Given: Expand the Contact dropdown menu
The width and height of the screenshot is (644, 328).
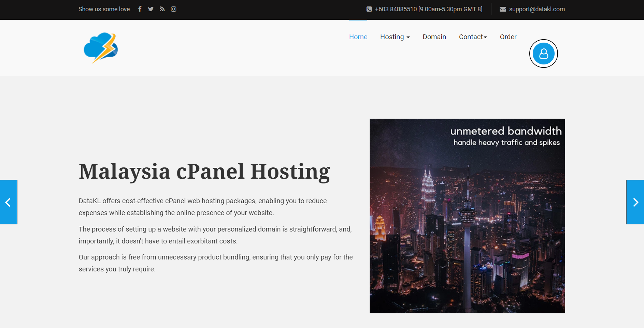Looking at the screenshot, I should (473, 37).
